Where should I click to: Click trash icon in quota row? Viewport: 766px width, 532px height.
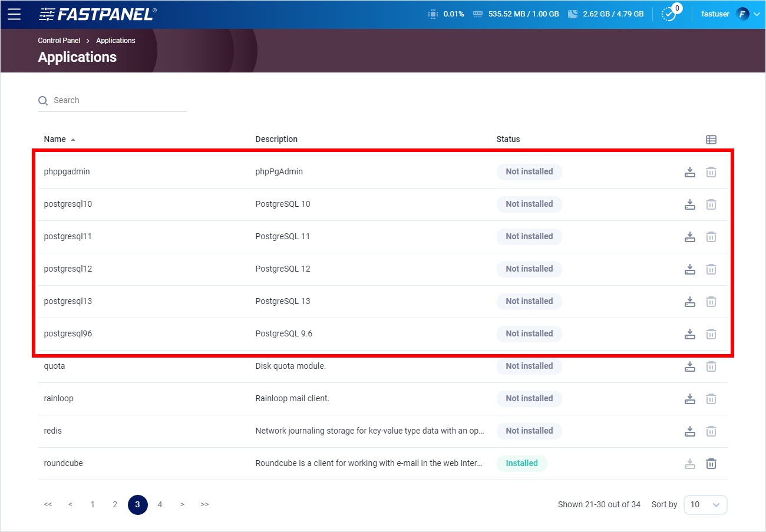[711, 366]
